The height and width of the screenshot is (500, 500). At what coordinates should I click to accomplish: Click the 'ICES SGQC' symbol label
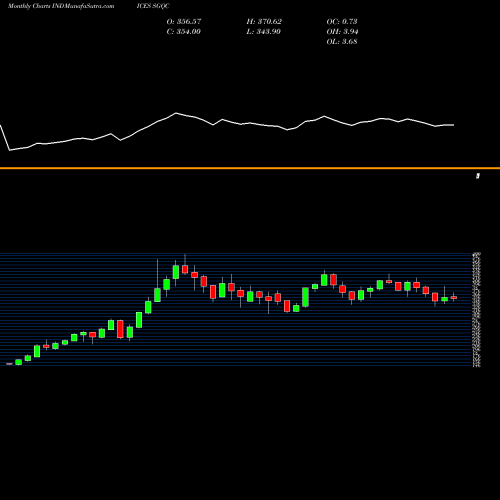click(153, 6)
